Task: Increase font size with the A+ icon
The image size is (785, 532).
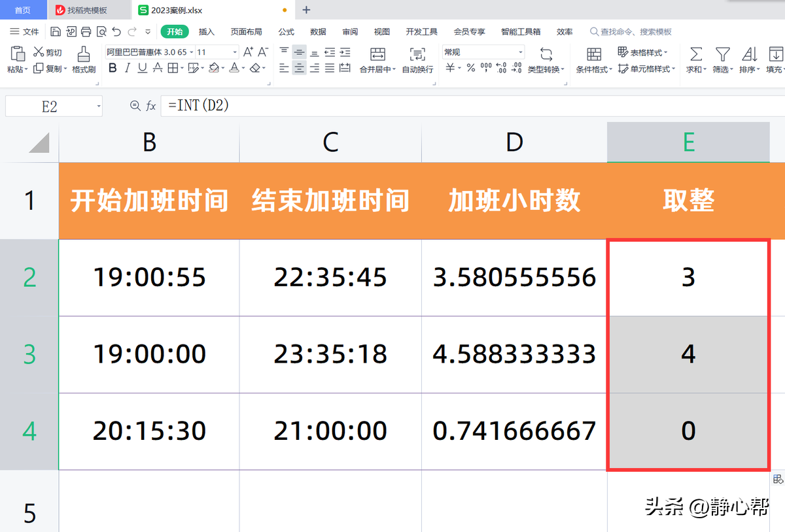Action: (248, 52)
